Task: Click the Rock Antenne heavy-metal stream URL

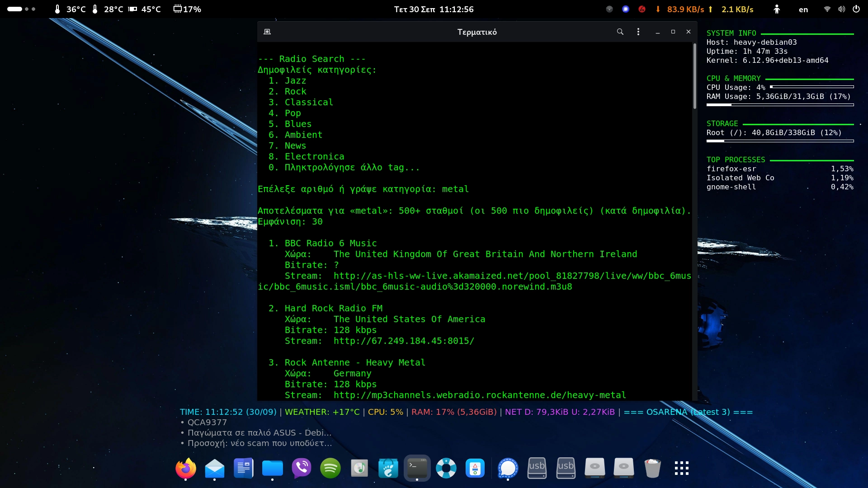Action: (480, 395)
